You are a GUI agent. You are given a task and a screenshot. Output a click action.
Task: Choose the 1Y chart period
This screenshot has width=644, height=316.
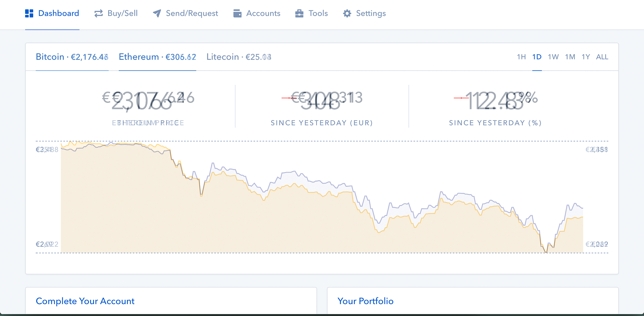click(586, 57)
